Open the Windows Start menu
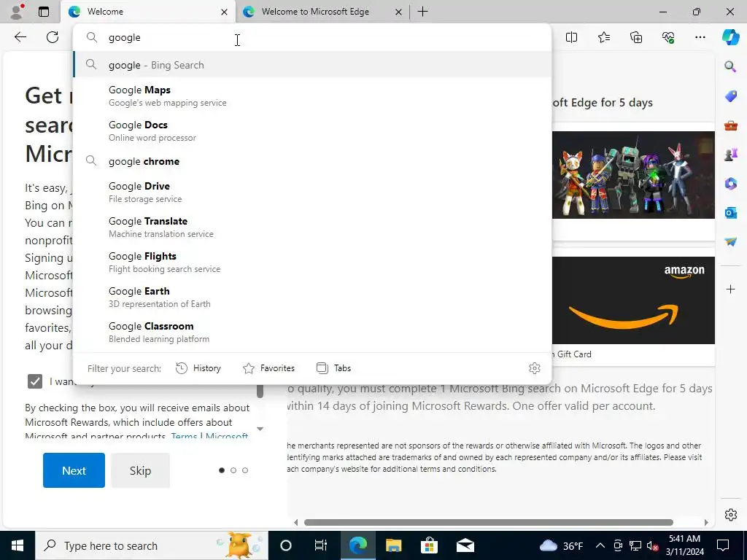The image size is (747, 560). [x=18, y=545]
